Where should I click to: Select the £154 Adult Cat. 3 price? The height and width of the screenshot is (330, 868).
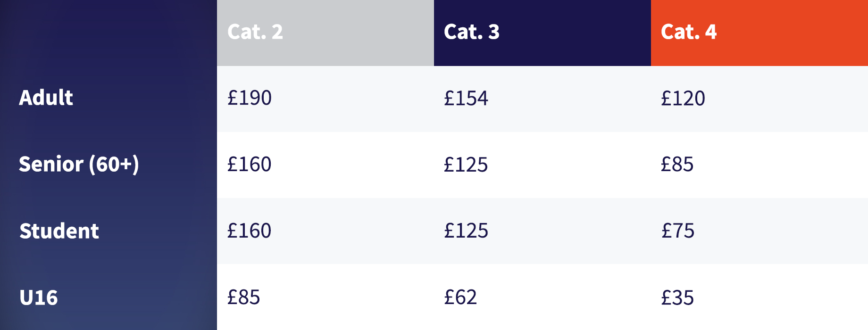pyautogui.click(x=466, y=98)
